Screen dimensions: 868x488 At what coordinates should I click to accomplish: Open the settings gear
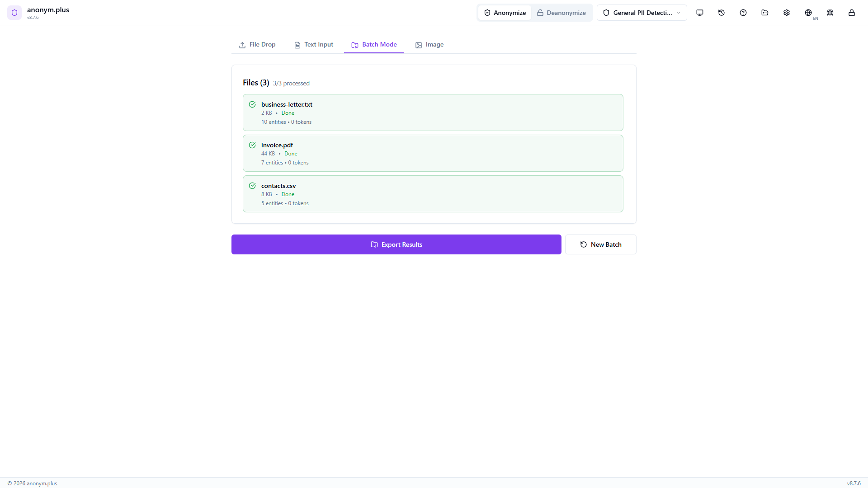pyautogui.click(x=786, y=13)
